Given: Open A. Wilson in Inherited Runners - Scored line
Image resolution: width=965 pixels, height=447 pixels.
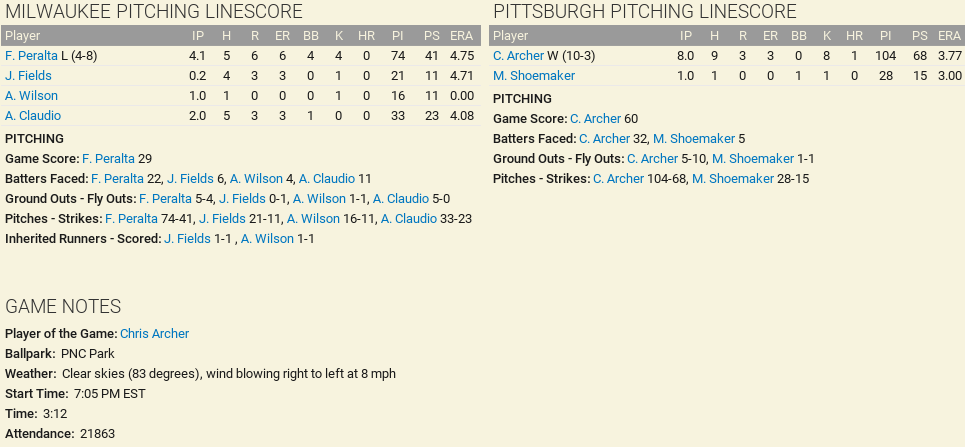Looking at the screenshot, I should click(267, 239).
